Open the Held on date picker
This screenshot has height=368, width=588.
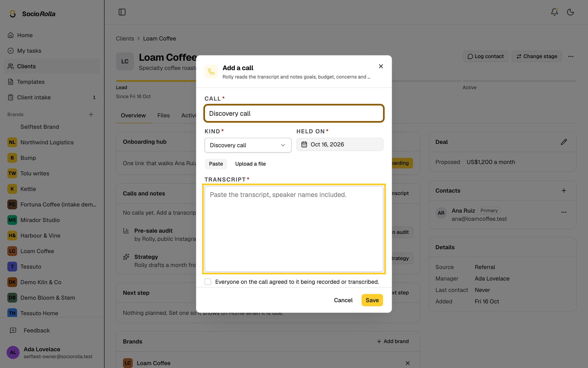point(340,144)
